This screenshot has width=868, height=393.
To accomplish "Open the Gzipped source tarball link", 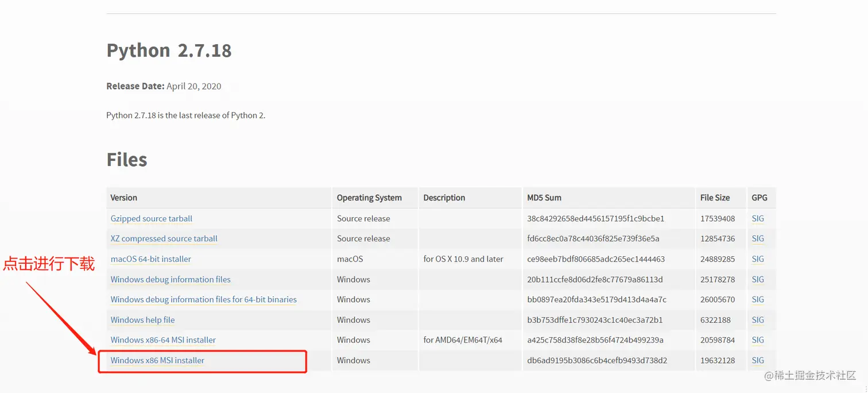I will point(152,218).
